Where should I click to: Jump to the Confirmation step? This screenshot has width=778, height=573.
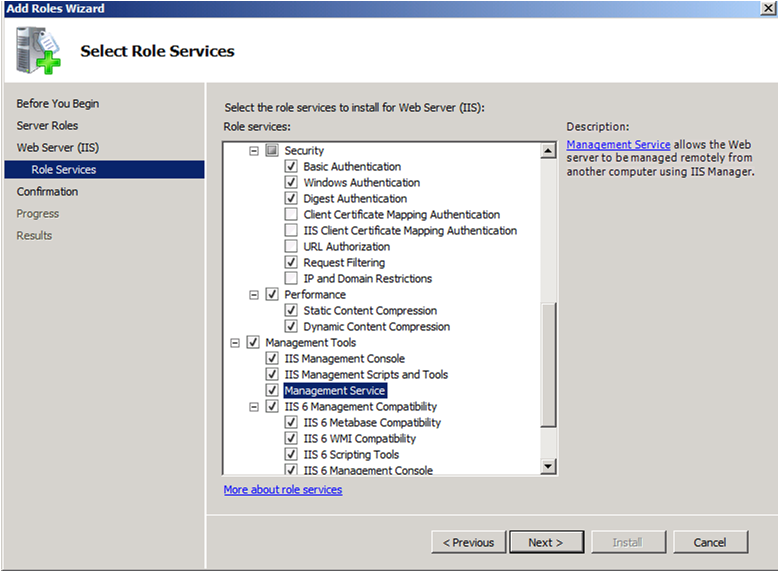tap(47, 191)
